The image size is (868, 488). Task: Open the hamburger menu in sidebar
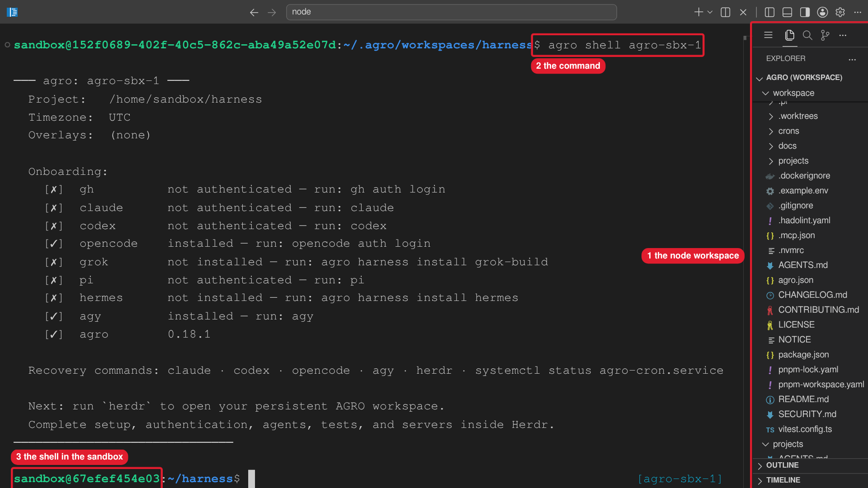point(768,35)
